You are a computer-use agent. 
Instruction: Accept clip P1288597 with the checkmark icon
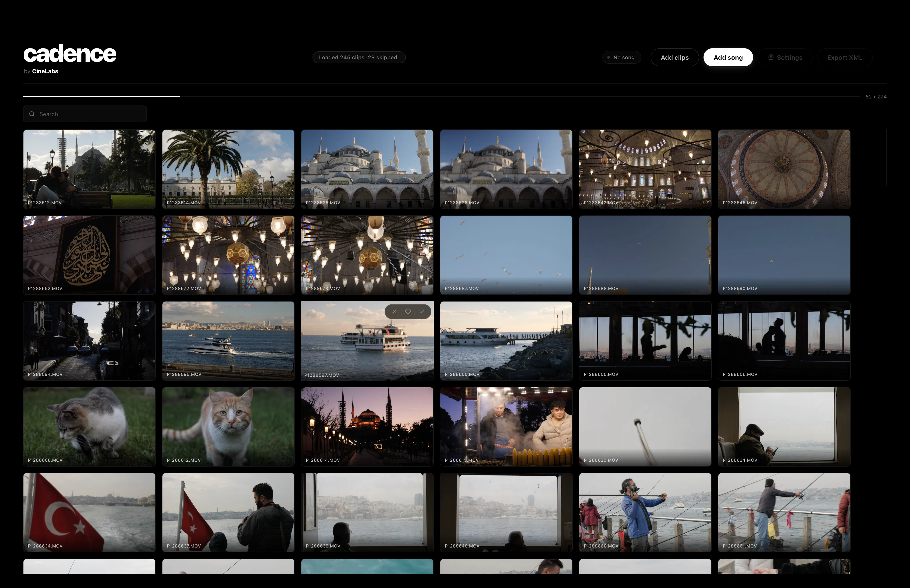422,312
